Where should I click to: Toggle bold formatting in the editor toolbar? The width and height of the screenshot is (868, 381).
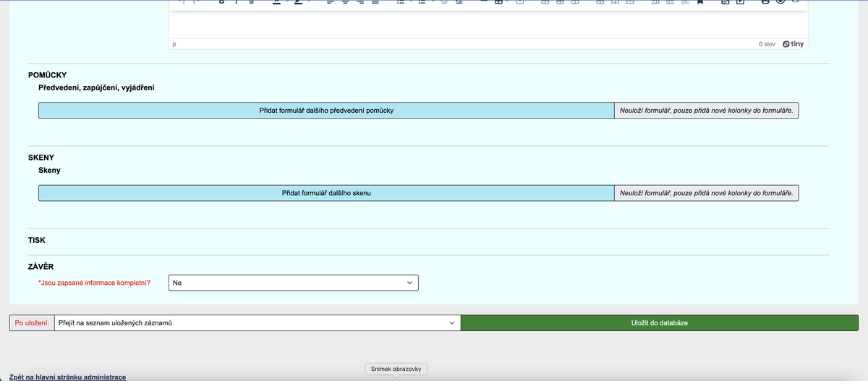(221, 2)
